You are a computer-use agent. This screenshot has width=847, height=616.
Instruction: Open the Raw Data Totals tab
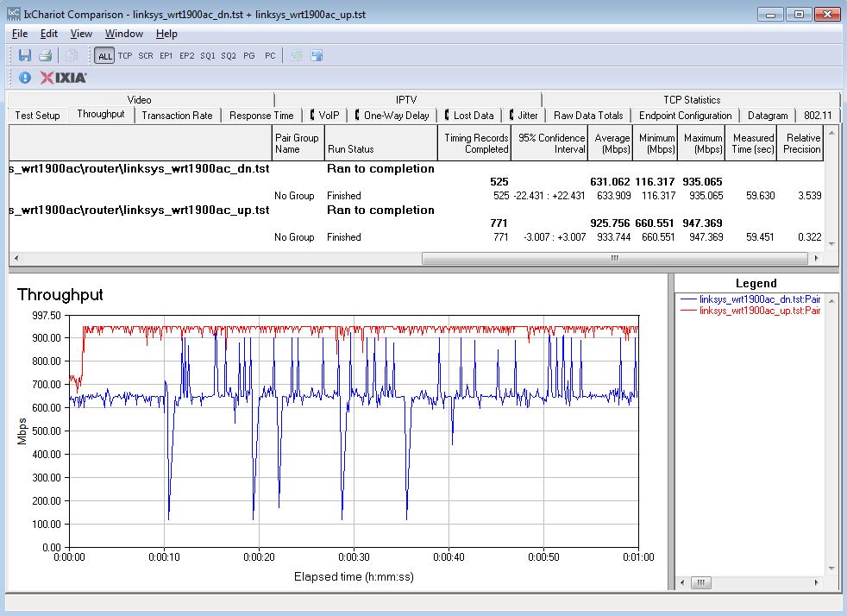coord(588,115)
